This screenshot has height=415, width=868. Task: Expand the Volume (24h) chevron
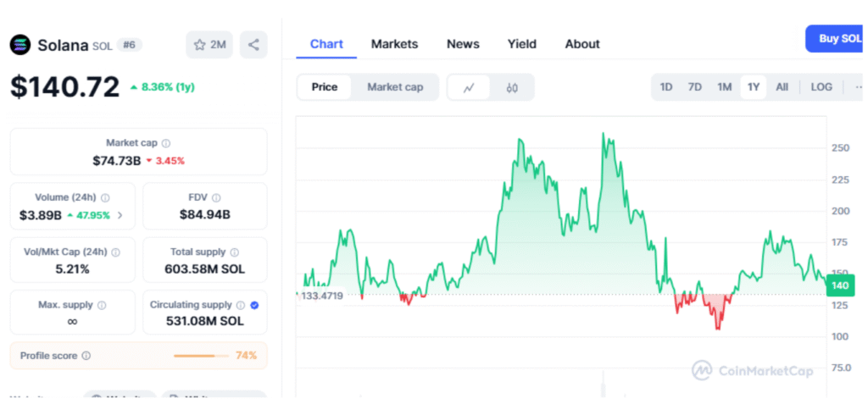click(120, 215)
